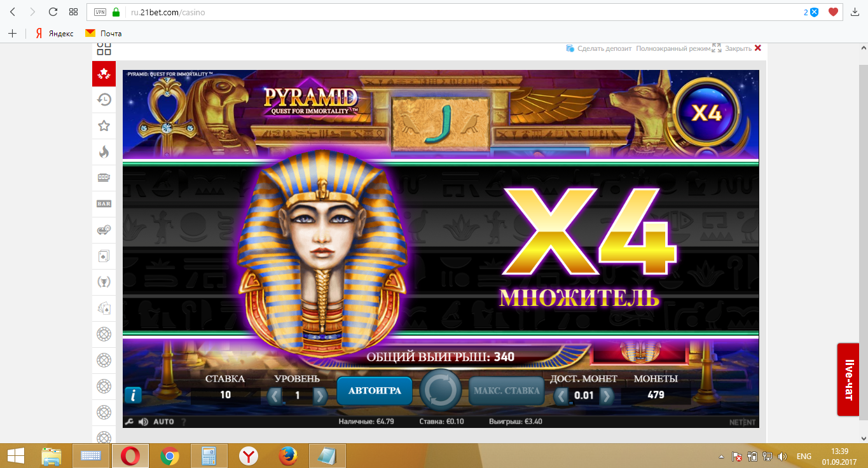Open the fanned playing cards sidebar icon
868x468 pixels.
[x=104, y=308]
